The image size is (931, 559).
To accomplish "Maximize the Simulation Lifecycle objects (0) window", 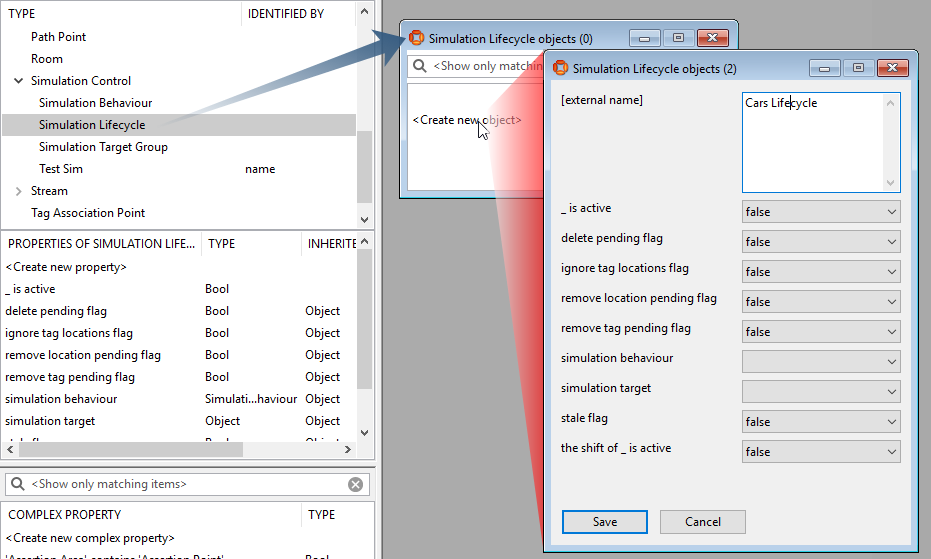I will point(678,39).
